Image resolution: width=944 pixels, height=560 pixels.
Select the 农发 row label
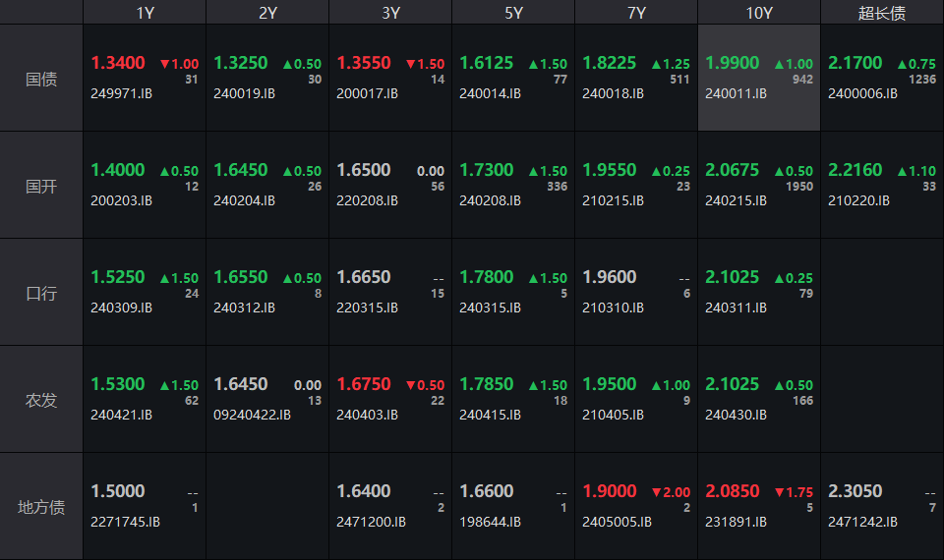click(41, 400)
